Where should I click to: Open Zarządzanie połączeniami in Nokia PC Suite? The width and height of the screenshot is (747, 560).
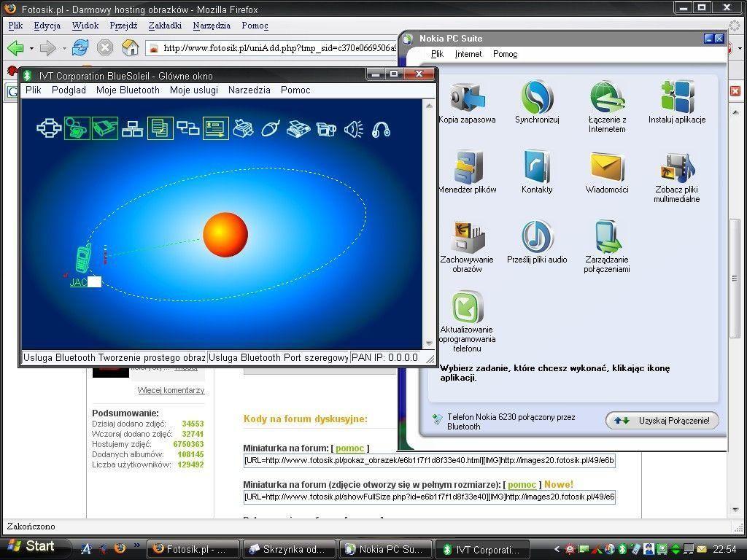607,247
